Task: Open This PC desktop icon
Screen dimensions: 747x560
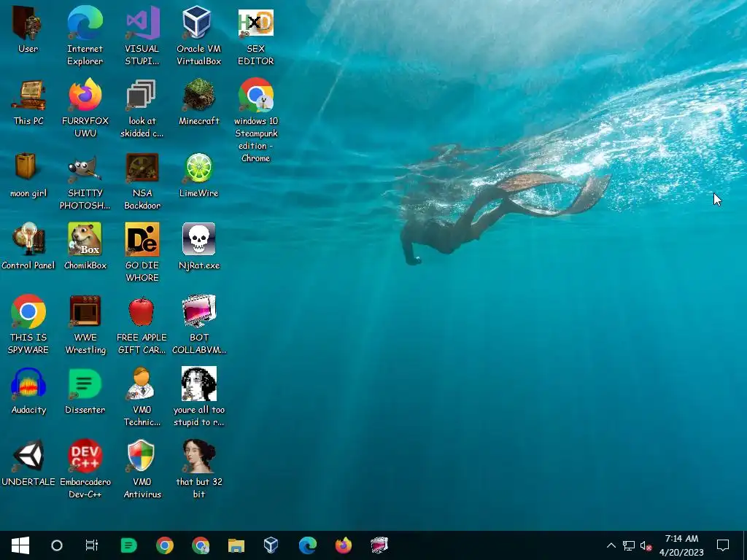Action: pyautogui.click(x=28, y=102)
